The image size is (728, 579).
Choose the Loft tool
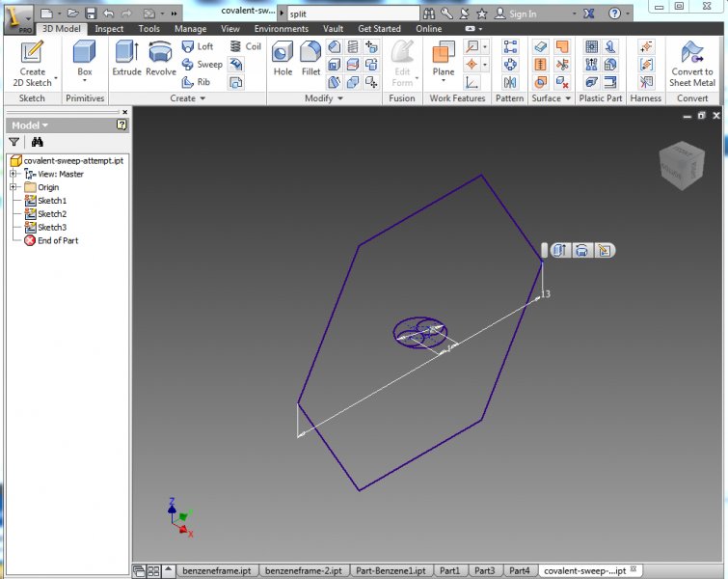pos(198,46)
